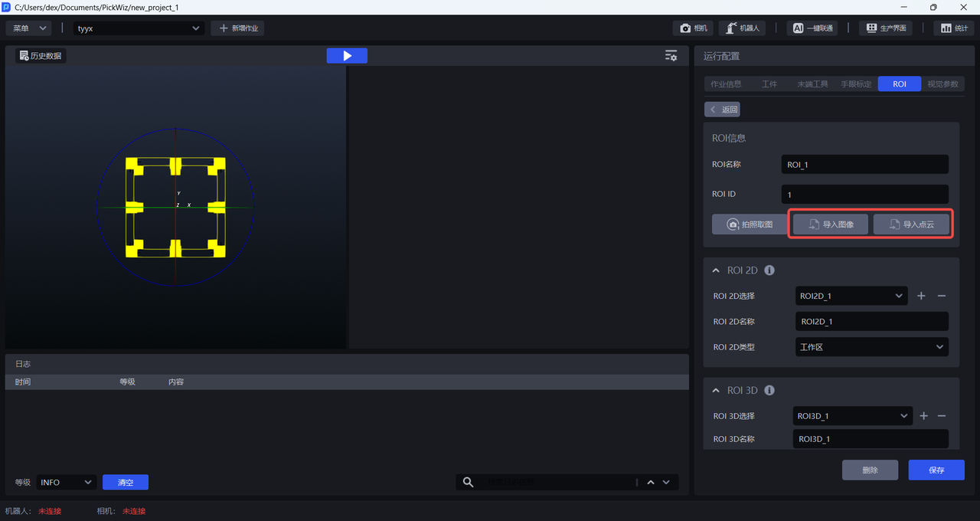Click the ROI名称 input field

[864, 165]
